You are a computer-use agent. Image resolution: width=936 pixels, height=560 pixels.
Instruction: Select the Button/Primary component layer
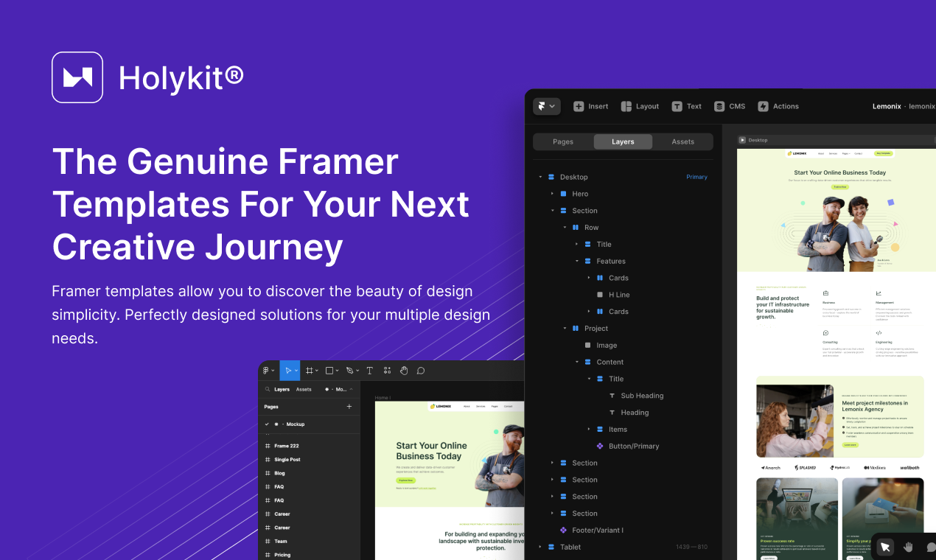(634, 446)
